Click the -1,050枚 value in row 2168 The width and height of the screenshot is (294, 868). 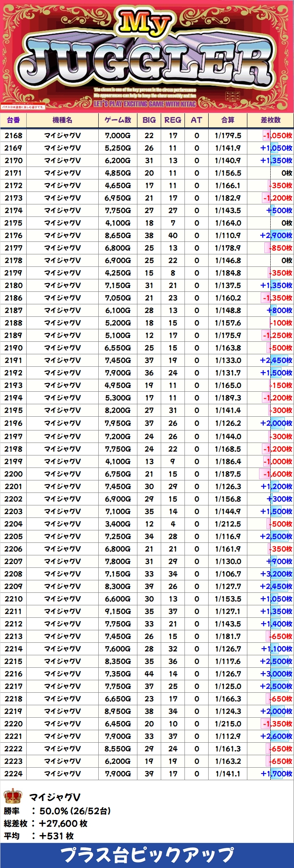[277, 135]
